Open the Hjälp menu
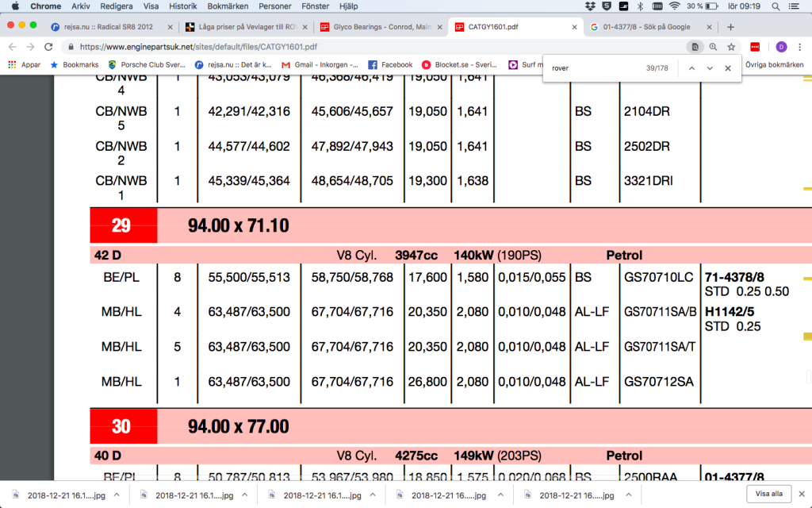This screenshot has width=812, height=508. pyautogui.click(x=349, y=6)
